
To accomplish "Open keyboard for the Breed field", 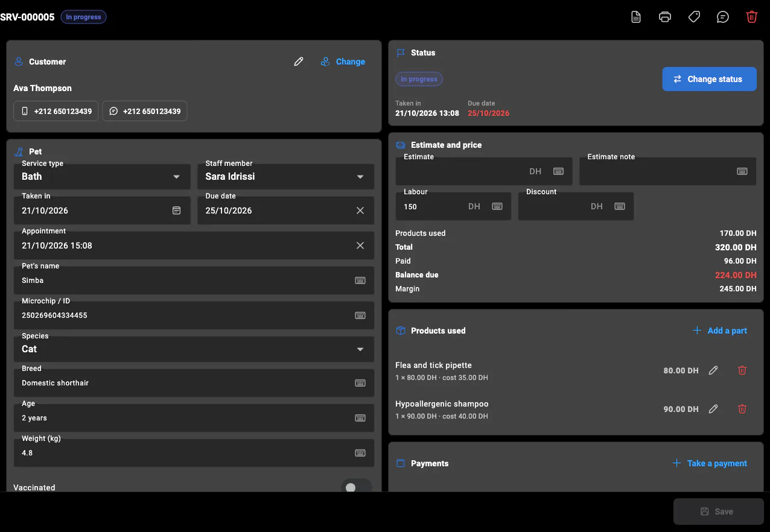I will click(360, 383).
